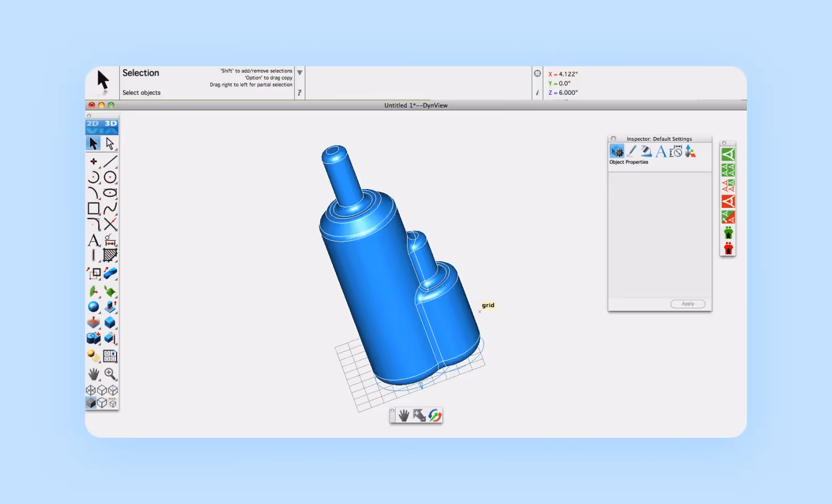The width and height of the screenshot is (832, 504).
Task: Select the Circle tool
Action: click(x=110, y=177)
